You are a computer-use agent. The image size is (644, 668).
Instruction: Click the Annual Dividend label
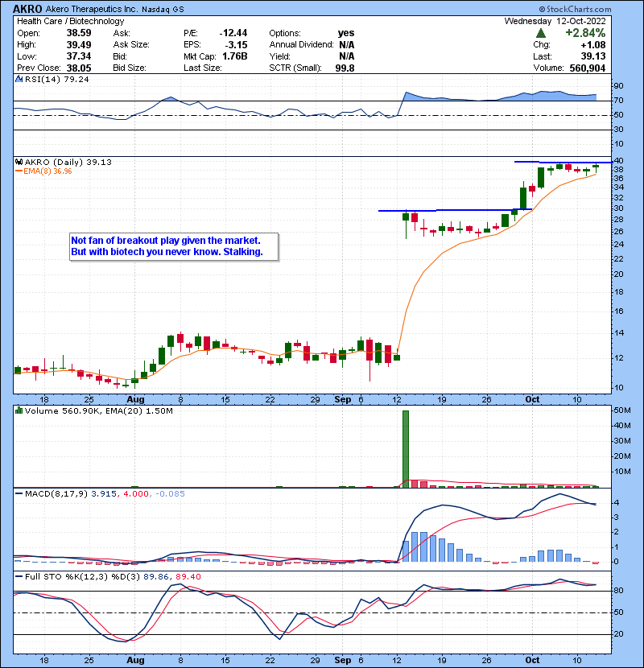point(301,45)
